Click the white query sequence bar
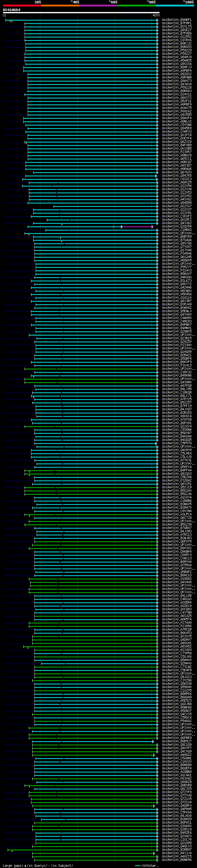 [x=81, y=12]
